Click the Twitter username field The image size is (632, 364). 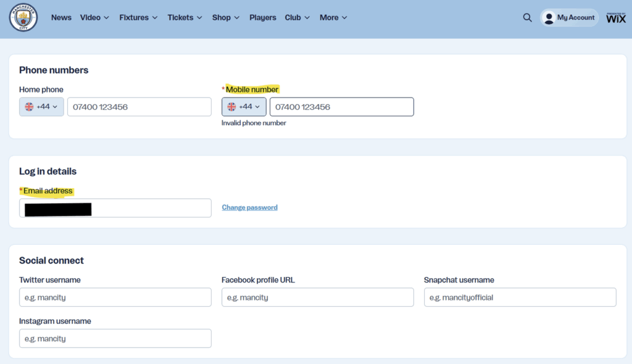pyautogui.click(x=115, y=297)
